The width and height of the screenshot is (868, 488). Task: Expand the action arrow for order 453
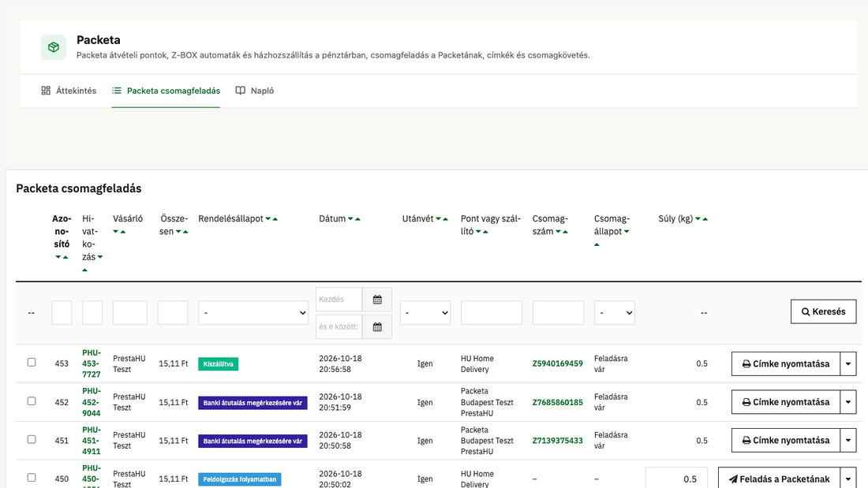[848, 364]
